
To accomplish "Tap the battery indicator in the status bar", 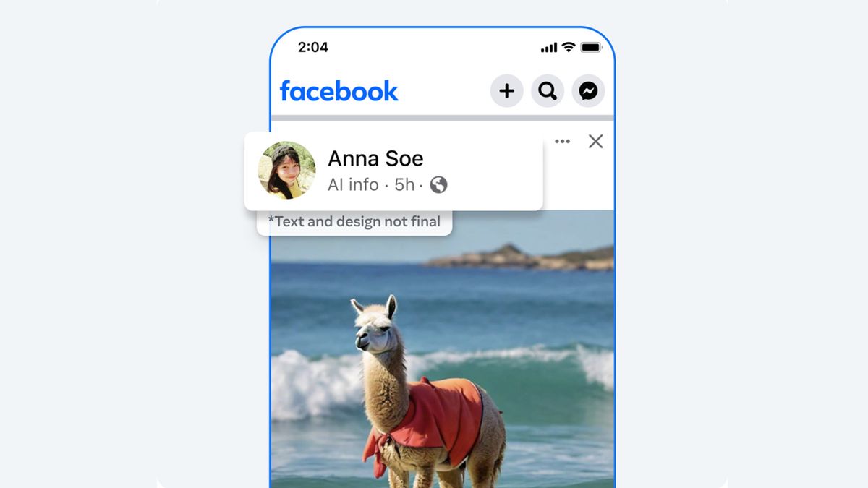I will coord(592,46).
